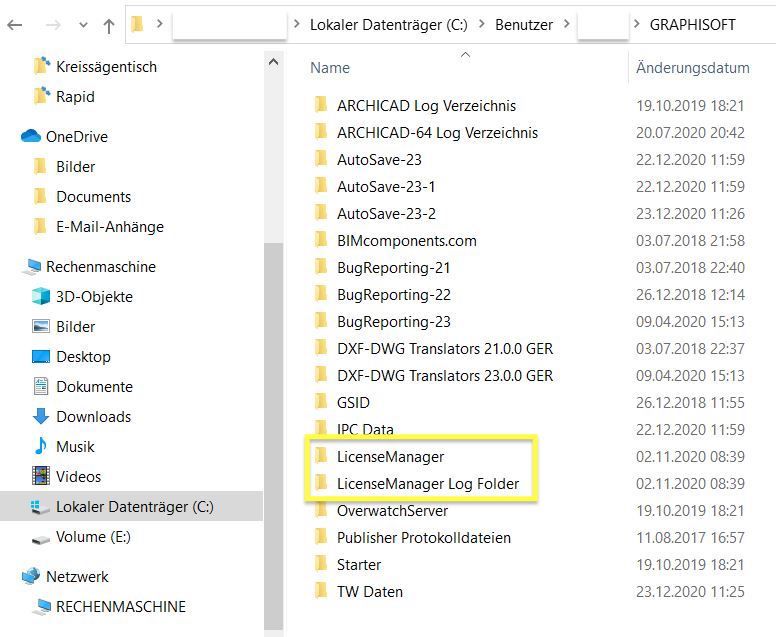The width and height of the screenshot is (776, 637).
Task: Open chevron before GRAPHISOFT breadcrumb
Action: (x=637, y=24)
